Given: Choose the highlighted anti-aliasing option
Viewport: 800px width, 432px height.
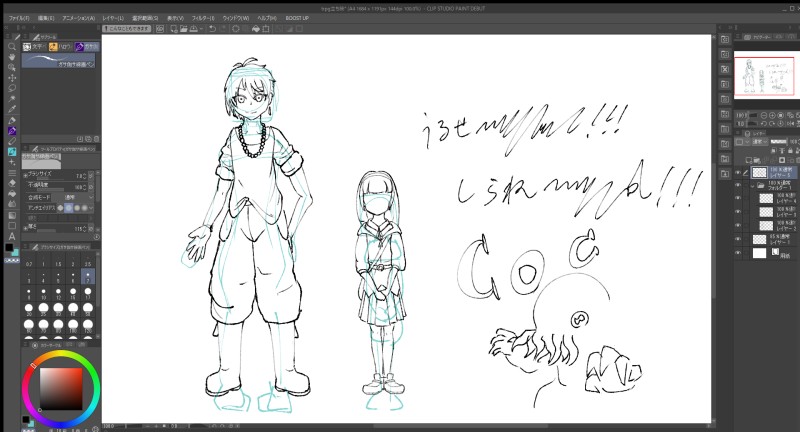Looking at the screenshot, I should point(69,208).
